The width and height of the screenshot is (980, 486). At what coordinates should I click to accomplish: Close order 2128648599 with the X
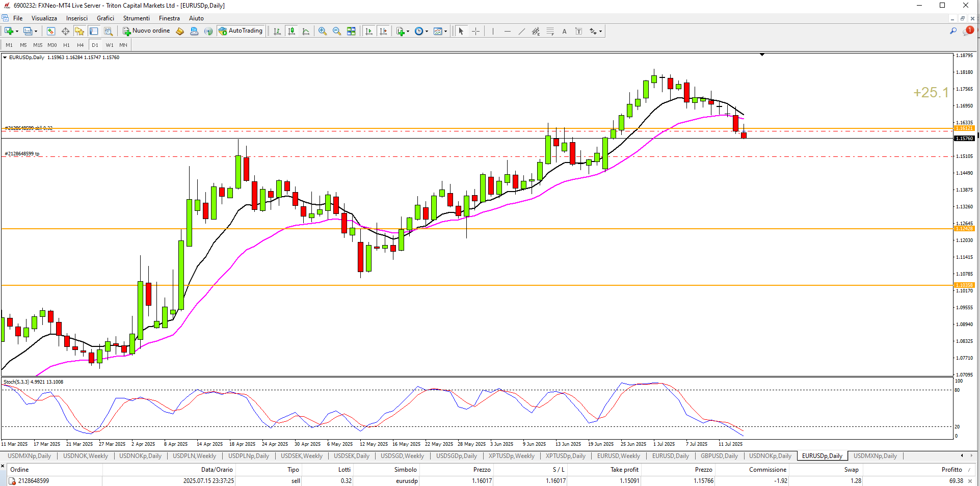970,481
